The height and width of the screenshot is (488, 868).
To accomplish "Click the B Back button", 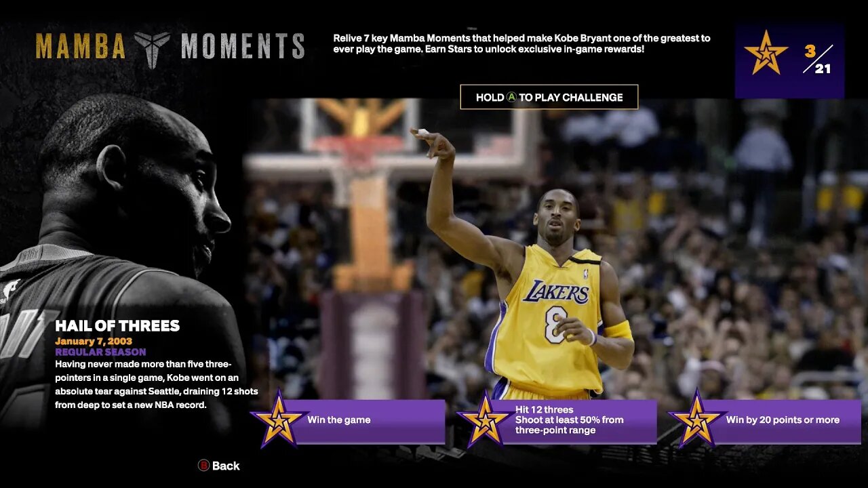I will pyautogui.click(x=218, y=466).
